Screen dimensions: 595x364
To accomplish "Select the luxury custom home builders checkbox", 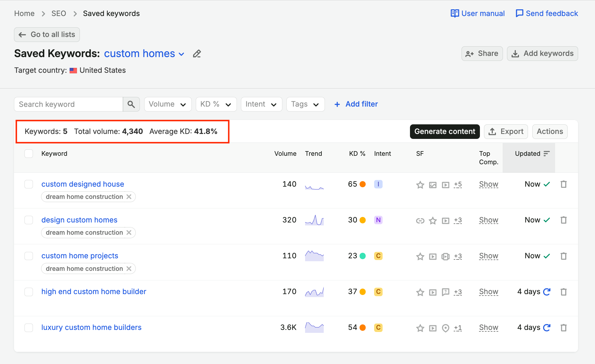I will [x=29, y=328].
